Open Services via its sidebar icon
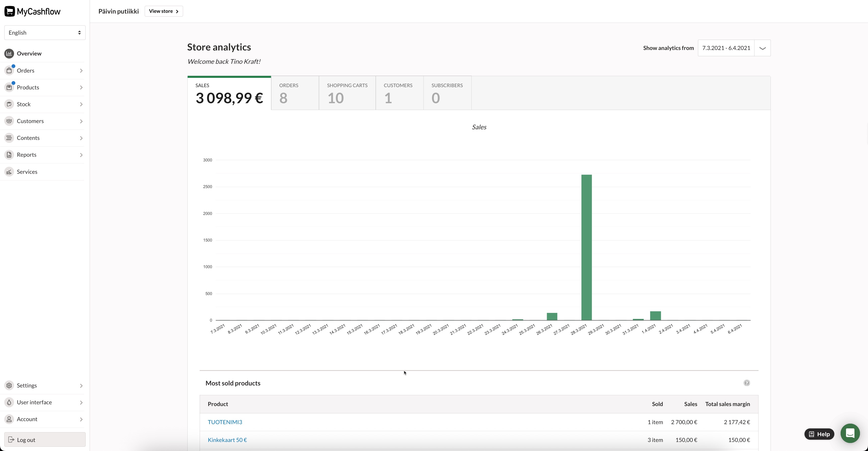Image resolution: width=868 pixels, height=451 pixels. coord(9,172)
